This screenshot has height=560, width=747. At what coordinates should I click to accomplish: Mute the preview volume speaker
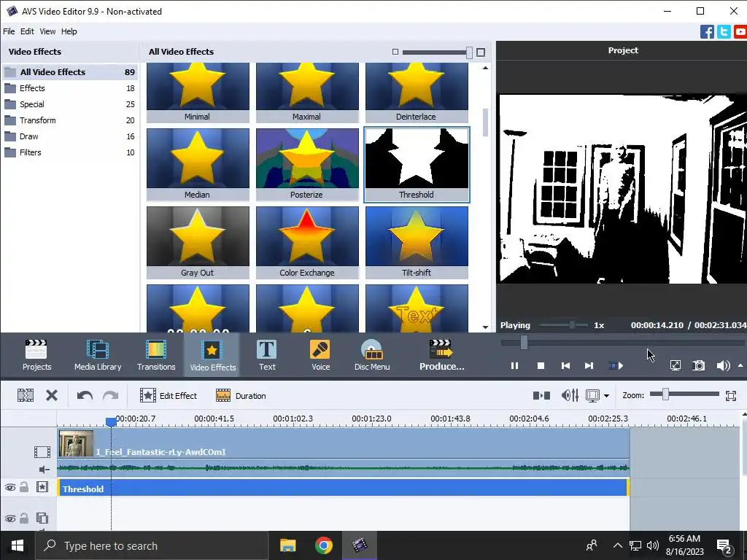click(723, 365)
